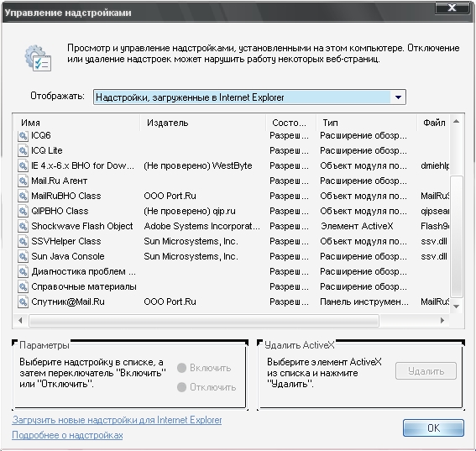This screenshot has height=451, width=476.
Task: Click Sun Microsystems publisher in SSVHelper row
Action: (191, 241)
